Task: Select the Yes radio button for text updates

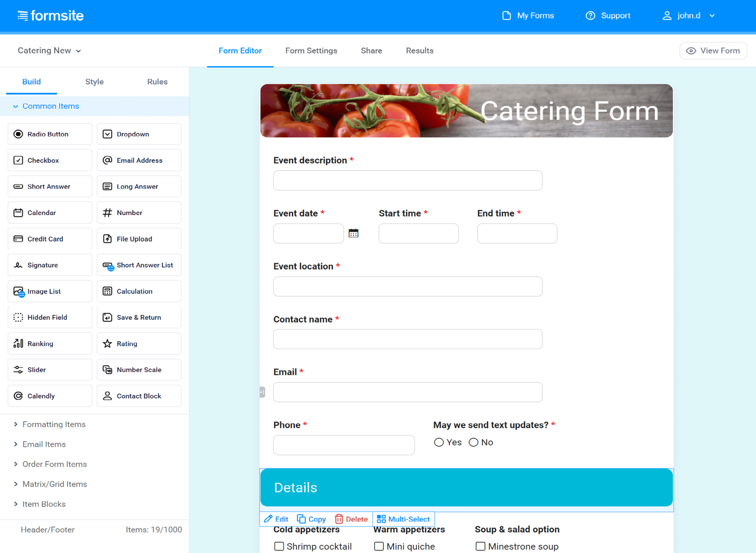Action: [x=439, y=442]
